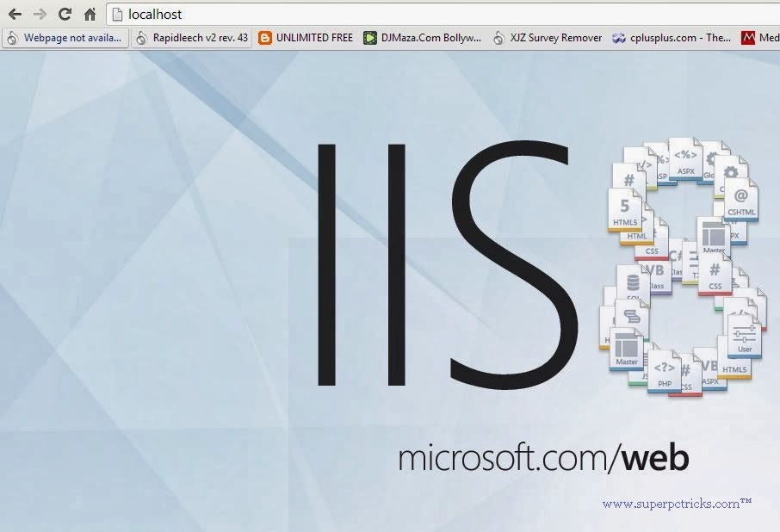Open the cplusplus.com bookmark
Screen dimensions: 780x532
(672, 38)
